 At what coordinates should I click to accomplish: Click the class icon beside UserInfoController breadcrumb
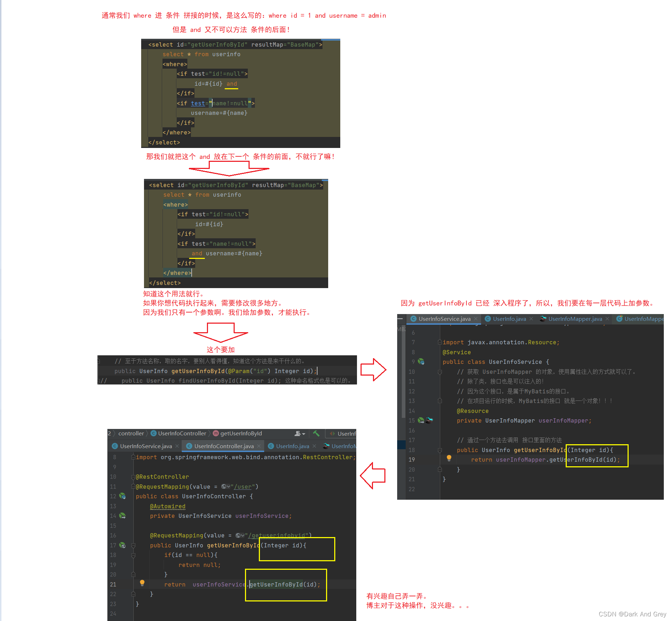coord(154,433)
